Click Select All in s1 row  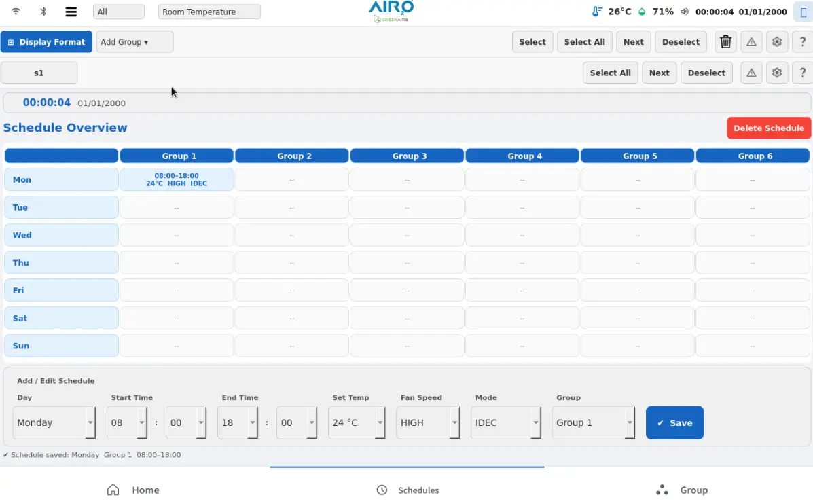(x=611, y=73)
